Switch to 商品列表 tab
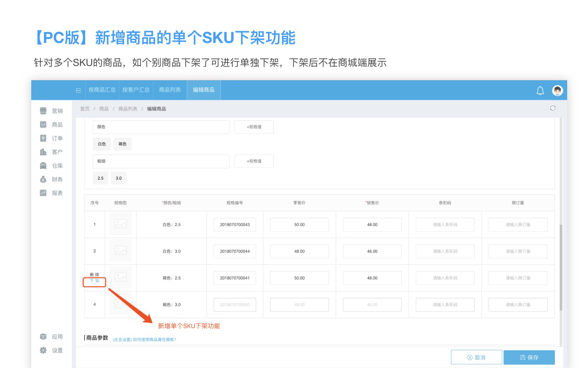The width and height of the screenshot is (588, 368). point(170,90)
